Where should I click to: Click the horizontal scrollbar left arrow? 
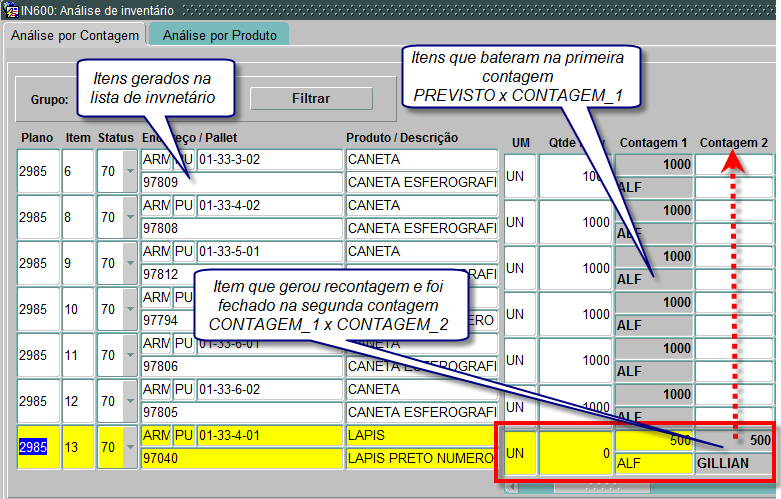tap(511, 486)
